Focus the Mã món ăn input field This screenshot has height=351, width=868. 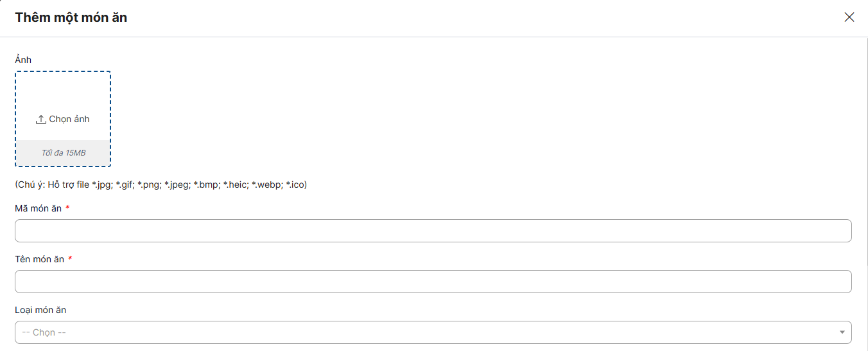[433, 231]
